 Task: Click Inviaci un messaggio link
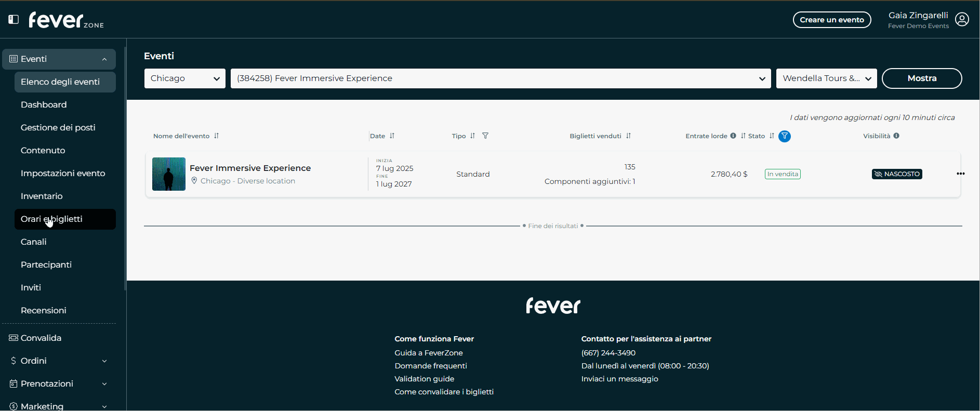tap(620, 379)
